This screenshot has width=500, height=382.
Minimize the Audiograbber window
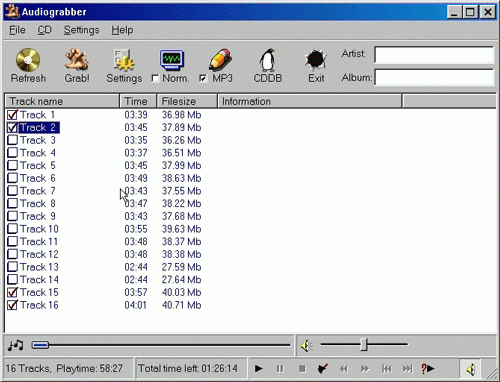tap(454, 12)
